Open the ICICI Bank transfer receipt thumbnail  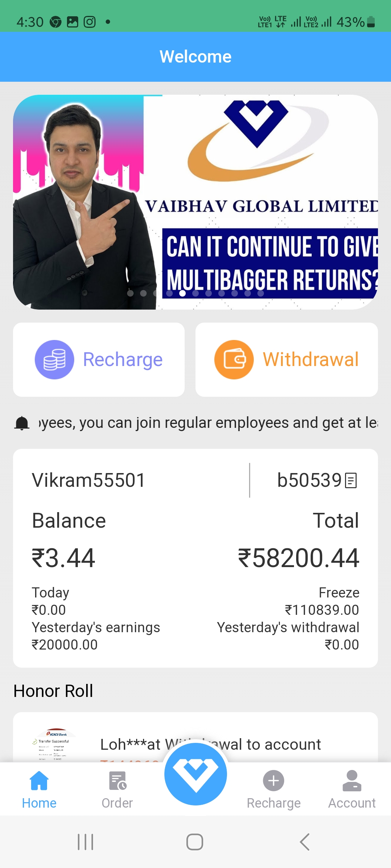point(54,745)
